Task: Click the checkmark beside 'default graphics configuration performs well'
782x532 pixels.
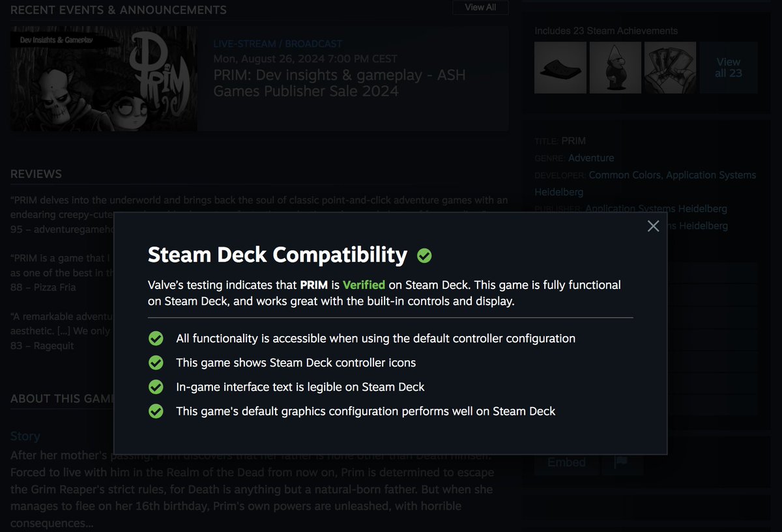Action: tap(156, 412)
